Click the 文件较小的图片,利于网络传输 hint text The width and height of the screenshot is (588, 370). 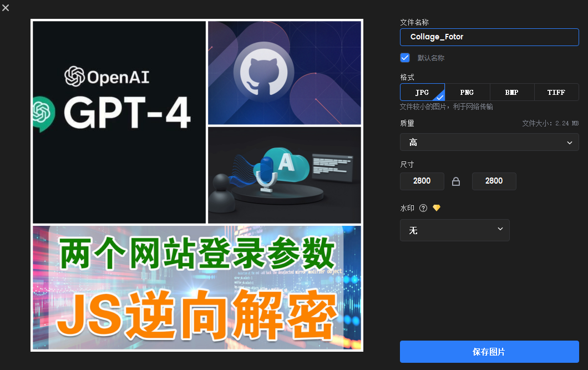(446, 107)
